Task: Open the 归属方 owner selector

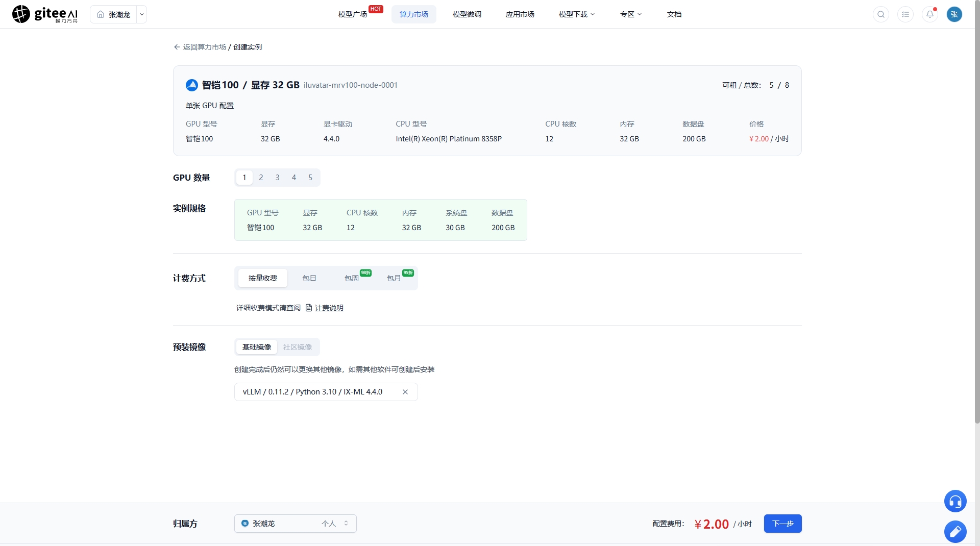Action: coord(296,524)
